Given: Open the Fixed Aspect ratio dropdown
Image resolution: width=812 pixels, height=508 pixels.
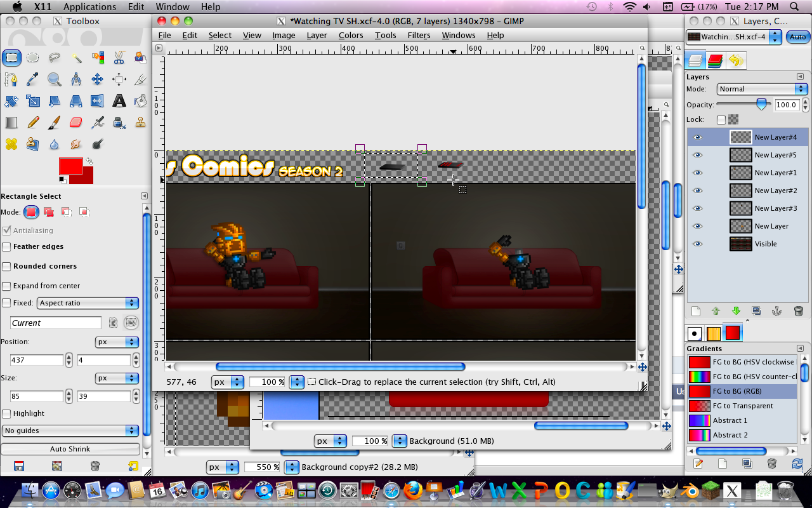Looking at the screenshot, I should [88, 303].
